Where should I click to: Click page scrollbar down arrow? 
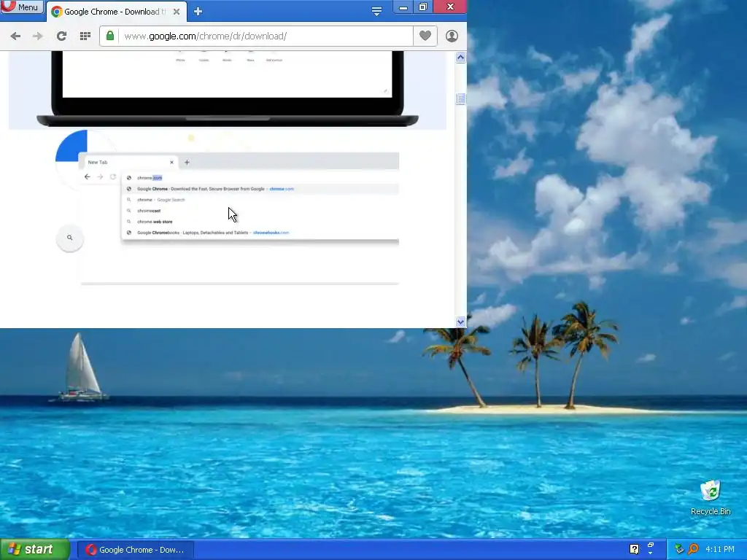tap(460, 322)
